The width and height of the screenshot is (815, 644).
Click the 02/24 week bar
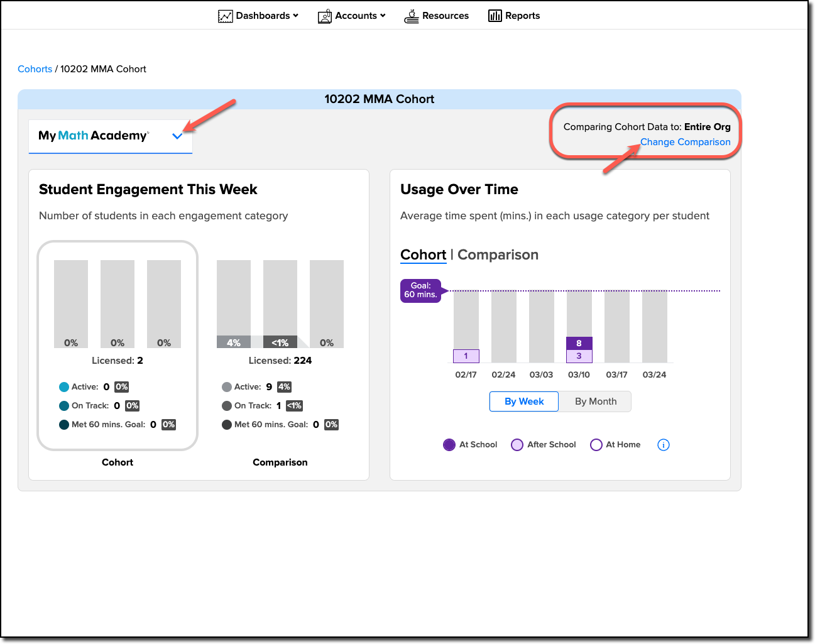coord(504,327)
